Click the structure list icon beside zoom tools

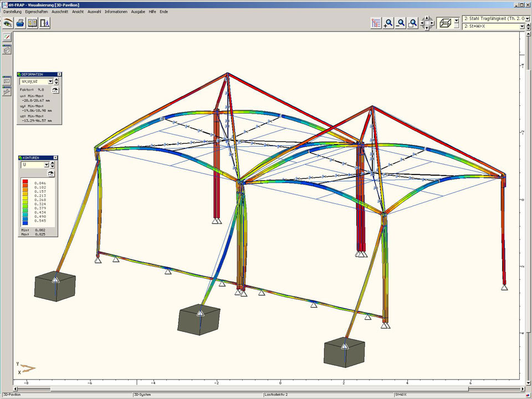pos(376,23)
